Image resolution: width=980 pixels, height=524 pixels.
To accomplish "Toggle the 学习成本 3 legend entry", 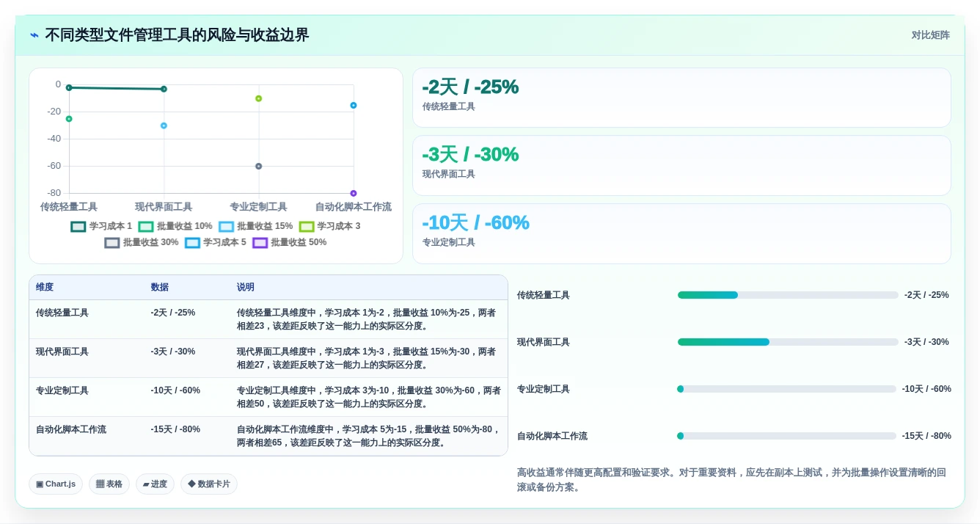I will [x=330, y=226].
